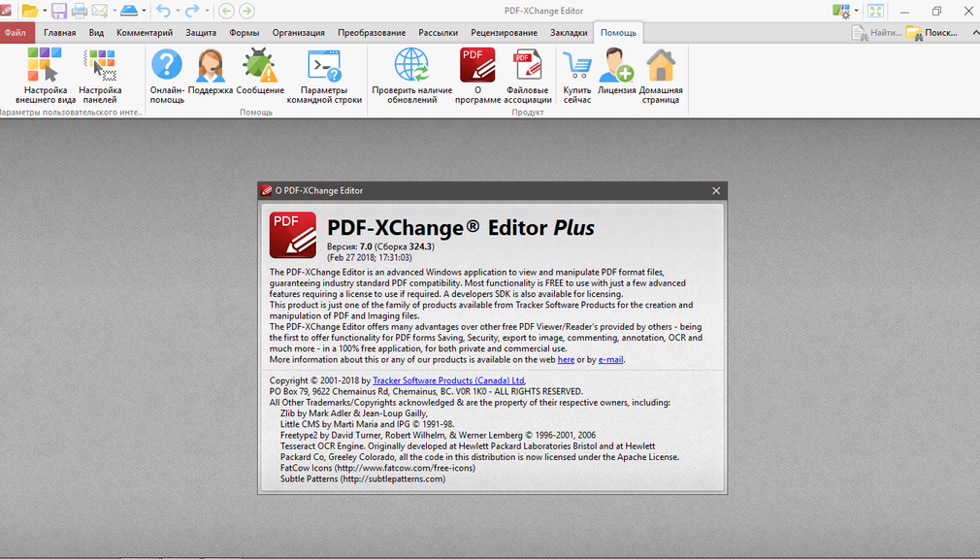This screenshot has width=980, height=559.
Task: Switch to the Вид tab
Action: (x=96, y=33)
